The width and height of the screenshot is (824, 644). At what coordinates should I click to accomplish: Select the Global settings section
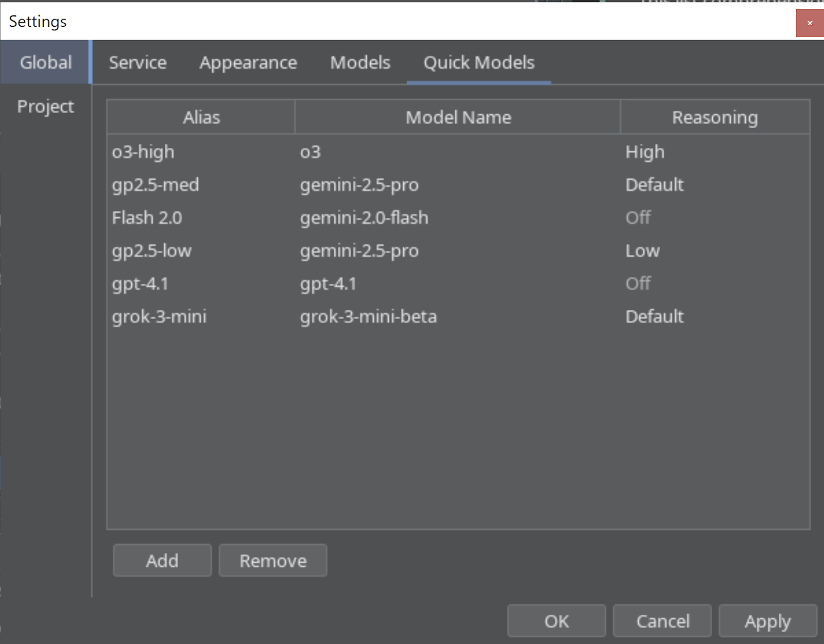46,62
